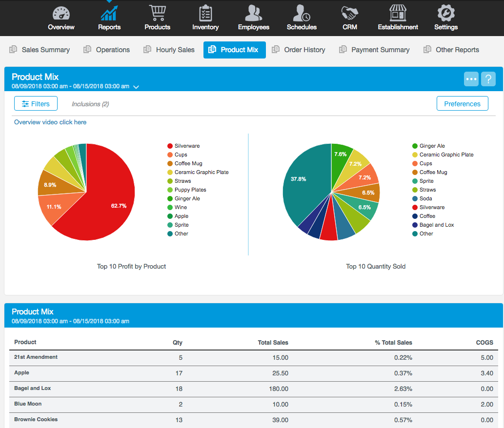This screenshot has height=428, width=504.
Task: Toggle the Silverware legend swatch in profit chart
Action: [170, 146]
